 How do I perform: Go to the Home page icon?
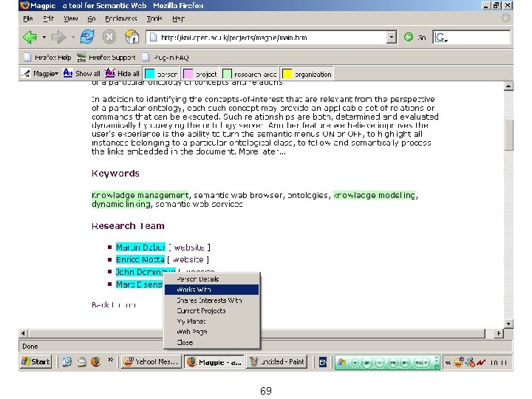coord(132,37)
